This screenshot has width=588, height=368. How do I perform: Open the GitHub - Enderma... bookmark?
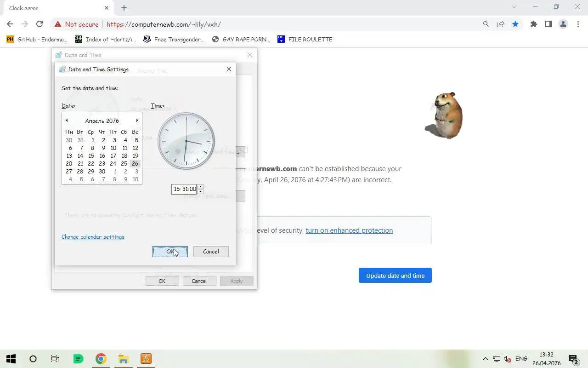37,40
